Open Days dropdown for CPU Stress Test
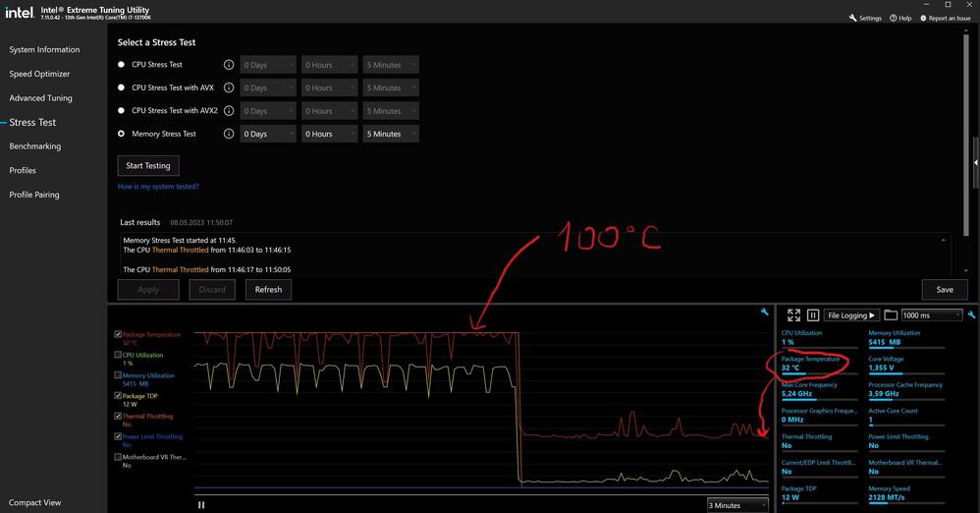This screenshot has height=513, width=980. click(268, 65)
